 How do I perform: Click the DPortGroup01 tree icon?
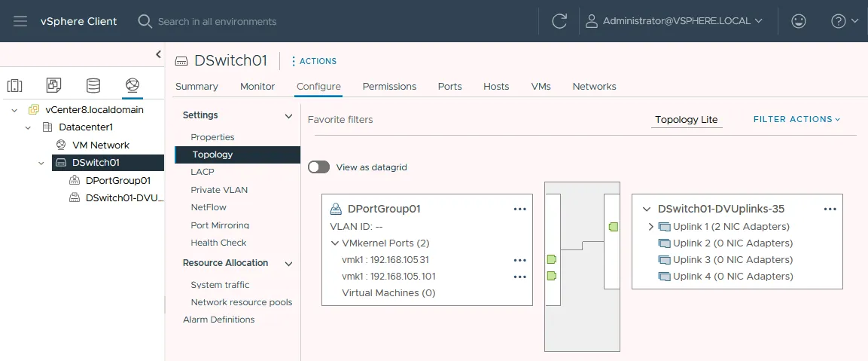coord(75,180)
